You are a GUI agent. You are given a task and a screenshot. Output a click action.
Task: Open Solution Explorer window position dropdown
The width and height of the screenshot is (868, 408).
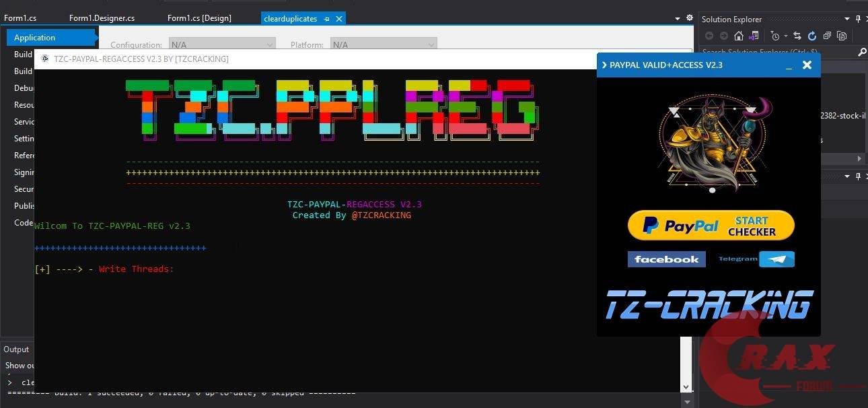tap(847, 19)
